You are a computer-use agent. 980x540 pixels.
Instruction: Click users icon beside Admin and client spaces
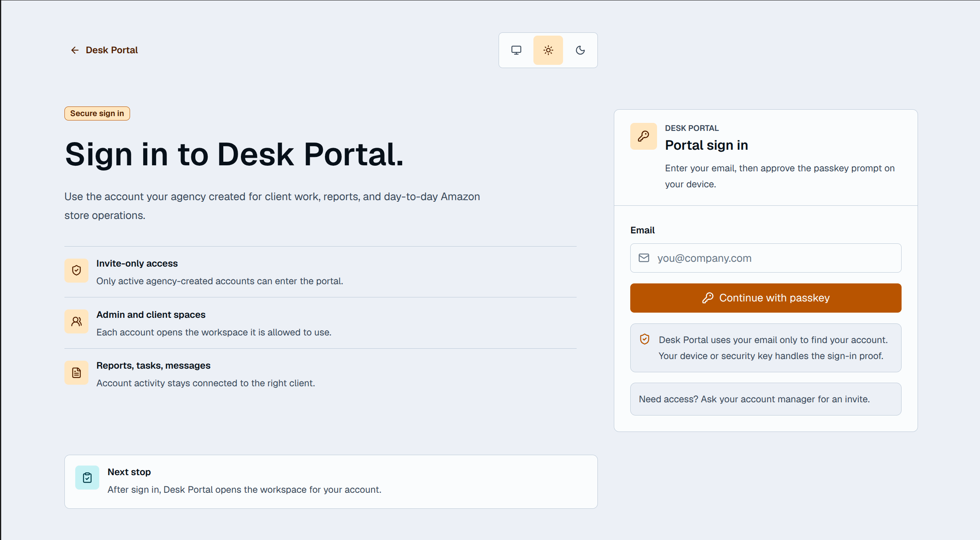coord(76,321)
